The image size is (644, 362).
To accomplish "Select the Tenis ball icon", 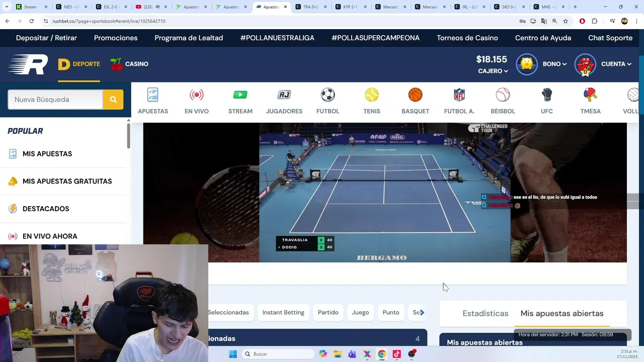I will point(372,95).
